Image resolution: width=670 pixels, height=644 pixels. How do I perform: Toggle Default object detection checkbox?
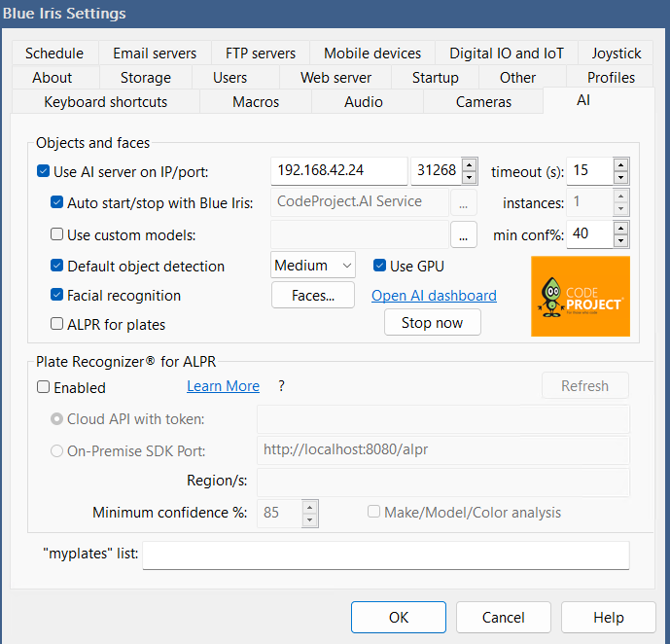click(x=56, y=266)
